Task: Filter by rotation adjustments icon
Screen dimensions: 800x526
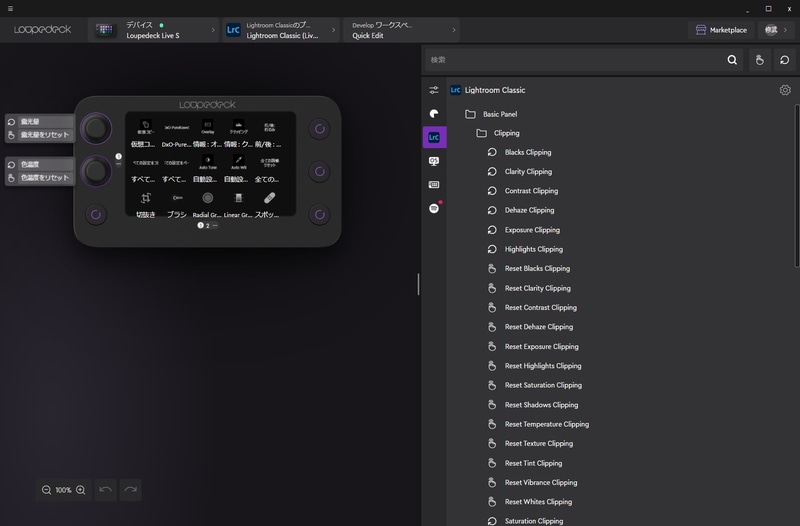Action: click(784, 60)
